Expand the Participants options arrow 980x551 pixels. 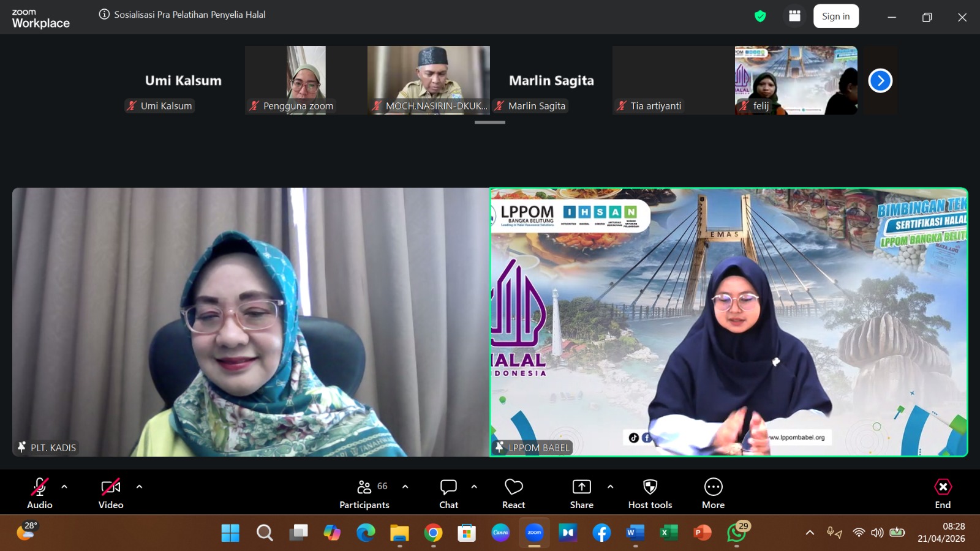click(405, 487)
